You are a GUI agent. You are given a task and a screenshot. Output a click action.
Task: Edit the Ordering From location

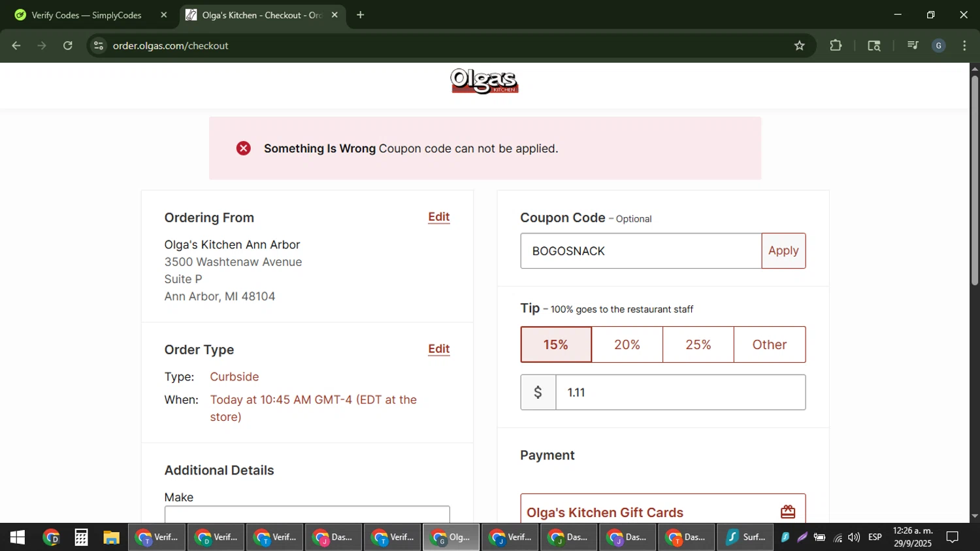[439, 217]
